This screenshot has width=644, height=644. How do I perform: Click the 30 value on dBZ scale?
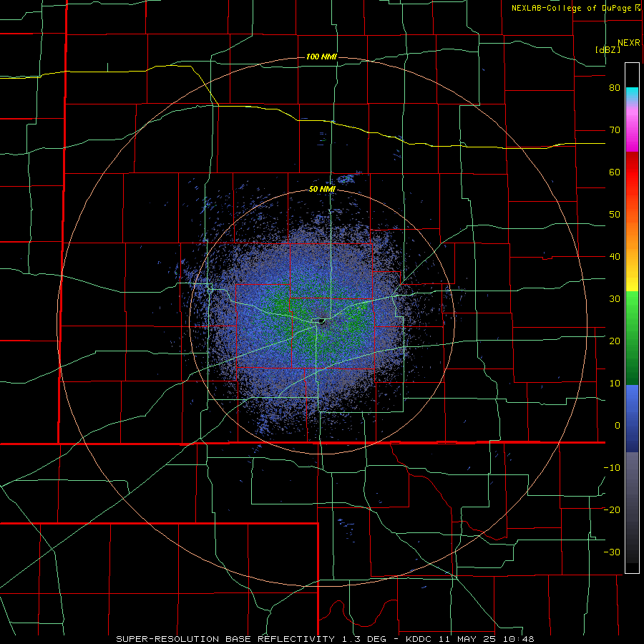(x=615, y=298)
